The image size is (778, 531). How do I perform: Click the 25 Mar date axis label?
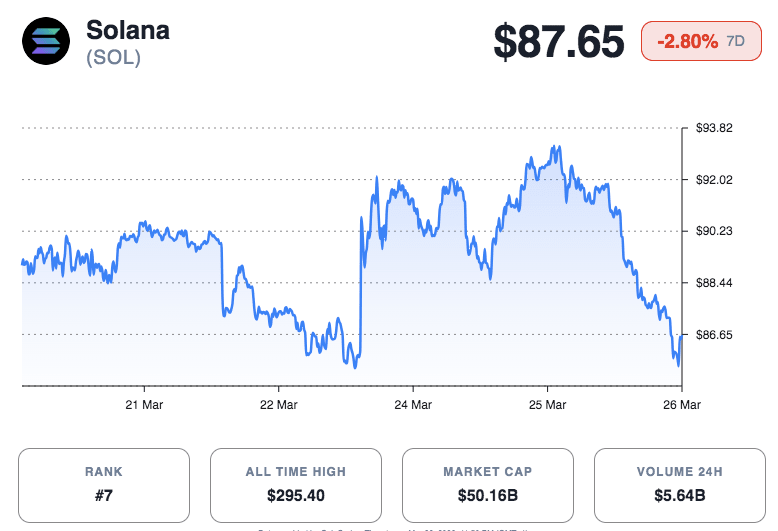tap(547, 405)
